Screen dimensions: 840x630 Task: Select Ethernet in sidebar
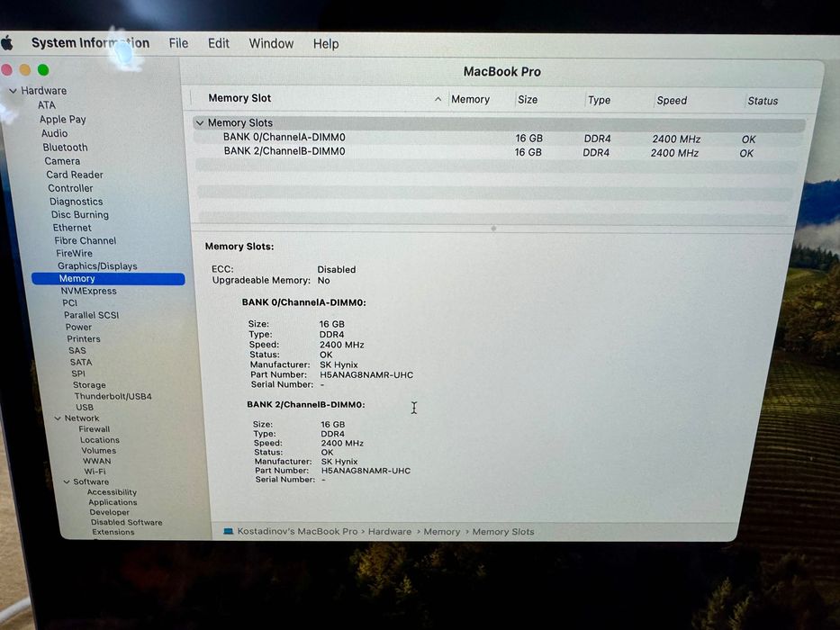pos(72,228)
